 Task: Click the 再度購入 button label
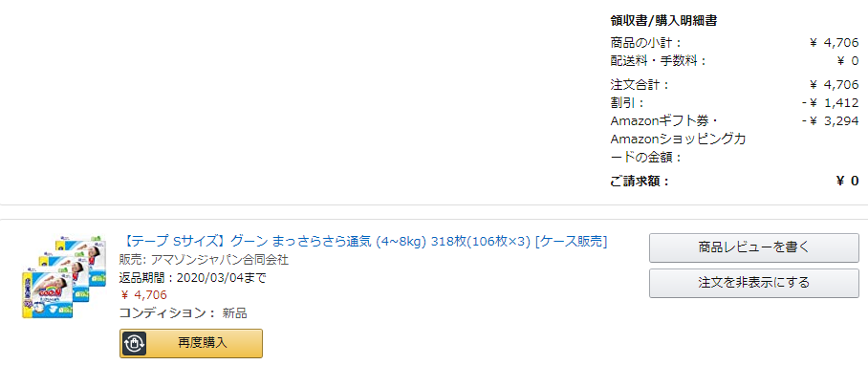click(x=203, y=343)
